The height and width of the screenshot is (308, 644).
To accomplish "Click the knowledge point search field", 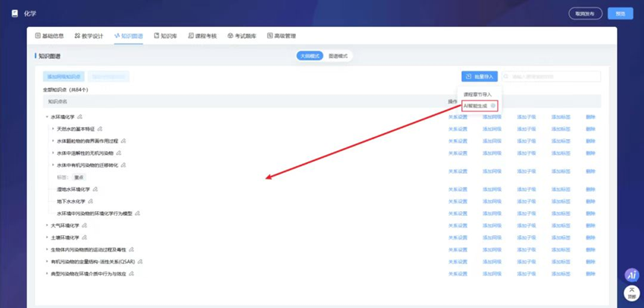I will coord(551,77).
